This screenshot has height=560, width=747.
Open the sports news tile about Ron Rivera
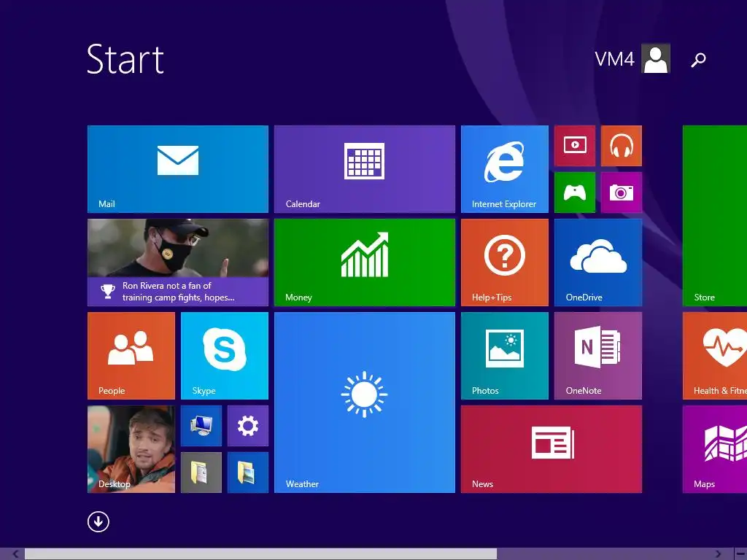click(x=178, y=262)
